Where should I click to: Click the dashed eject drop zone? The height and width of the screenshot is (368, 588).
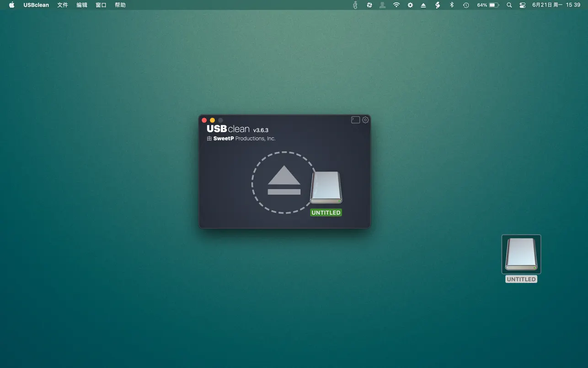[x=284, y=183]
